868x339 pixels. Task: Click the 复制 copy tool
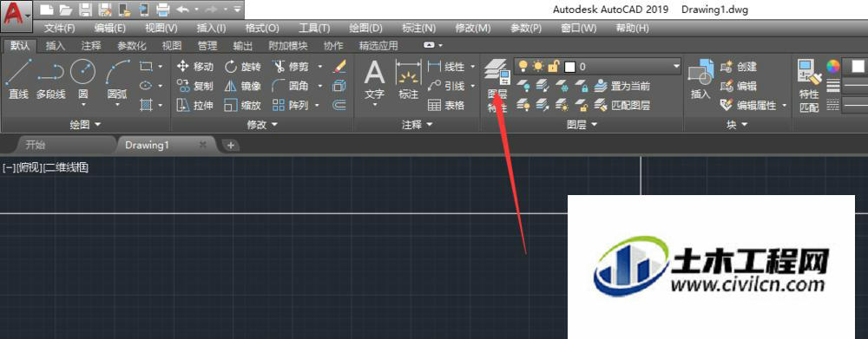tap(194, 86)
